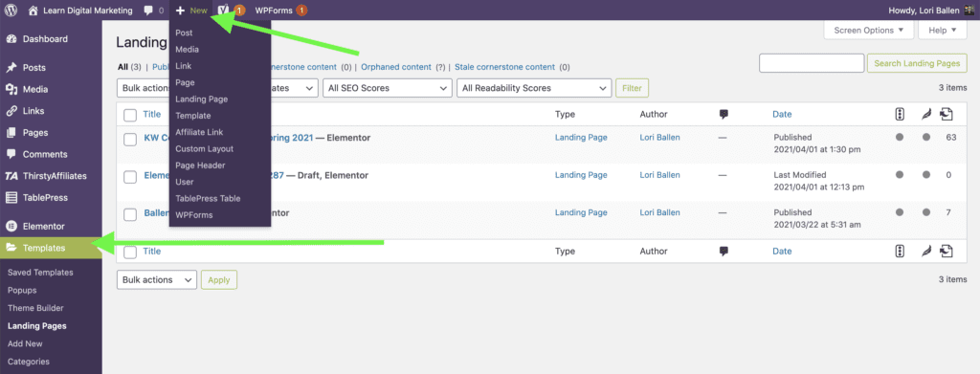Screen dimensions: 980x374
Task: Click the ThirstyAffiliates TA icon
Action: (x=11, y=176)
